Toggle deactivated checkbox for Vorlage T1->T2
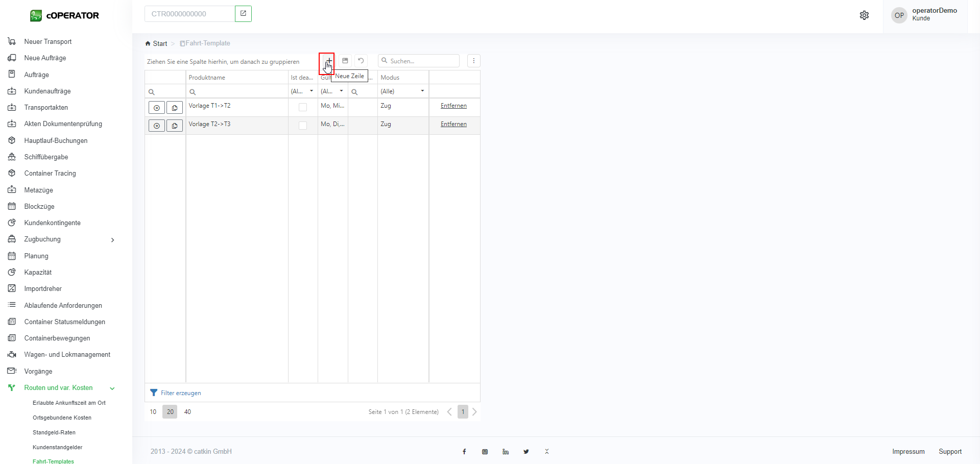Image resolution: width=980 pixels, height=464 pixels. click(303, 107)
